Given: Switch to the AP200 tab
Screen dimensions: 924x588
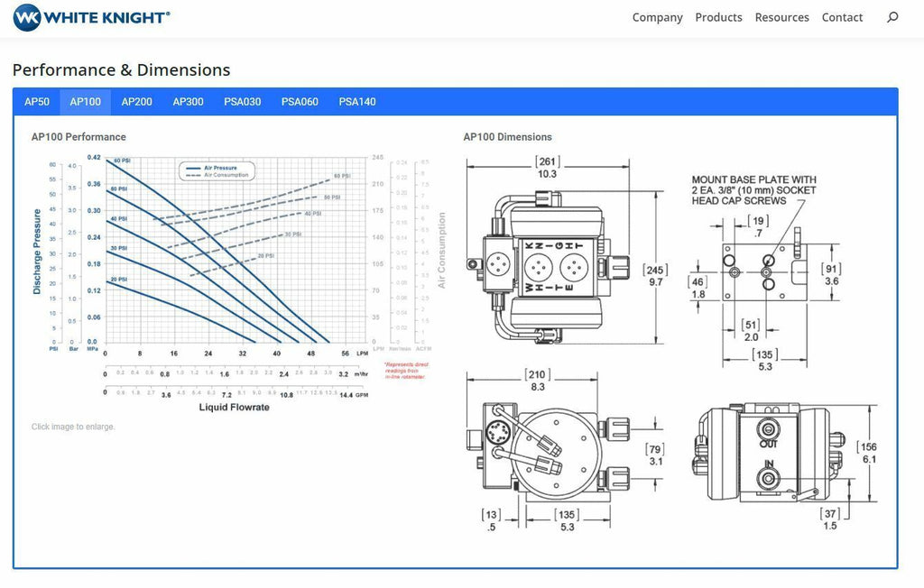Looking at the screenshot, I should (x=137, y=101).
